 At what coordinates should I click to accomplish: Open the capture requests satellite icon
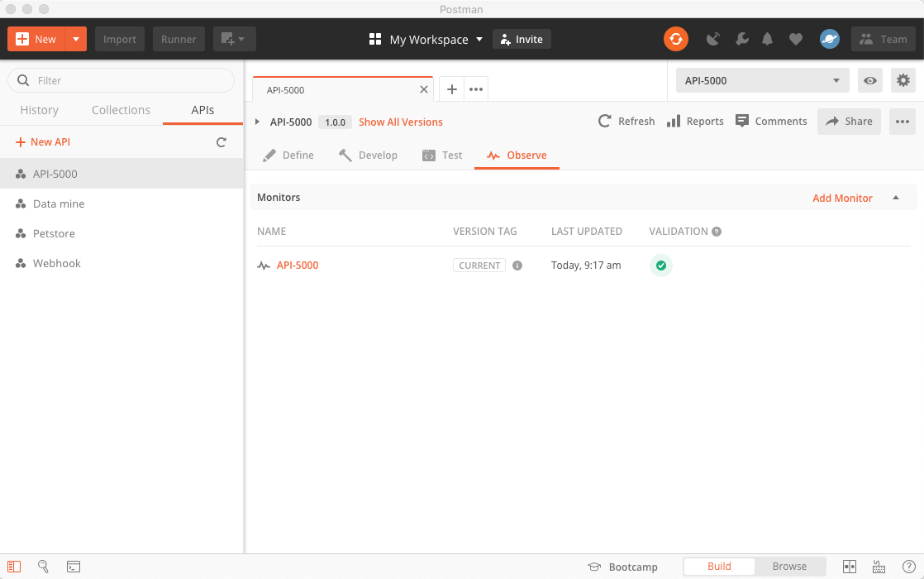pos(713,40)
